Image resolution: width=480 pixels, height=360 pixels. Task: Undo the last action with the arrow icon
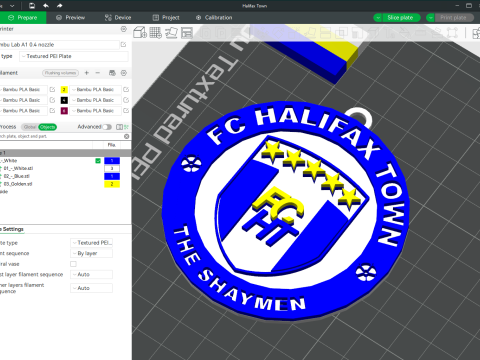pos(46,6)
